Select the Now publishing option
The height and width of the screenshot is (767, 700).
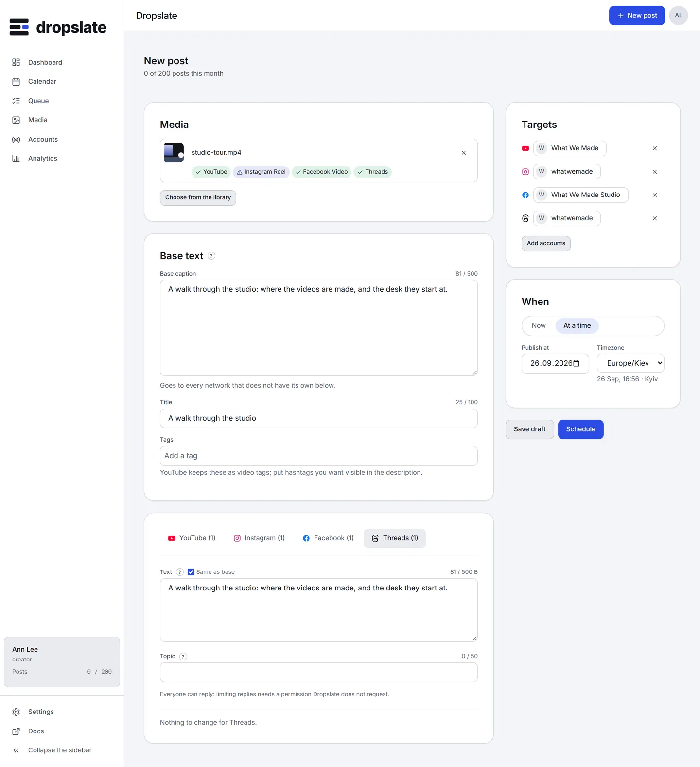[539, 326]
